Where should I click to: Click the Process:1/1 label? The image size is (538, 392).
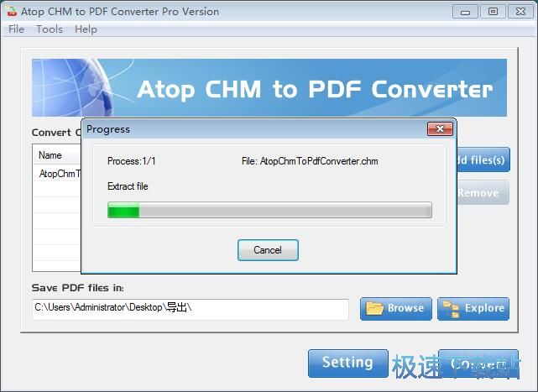click(132, 161)
